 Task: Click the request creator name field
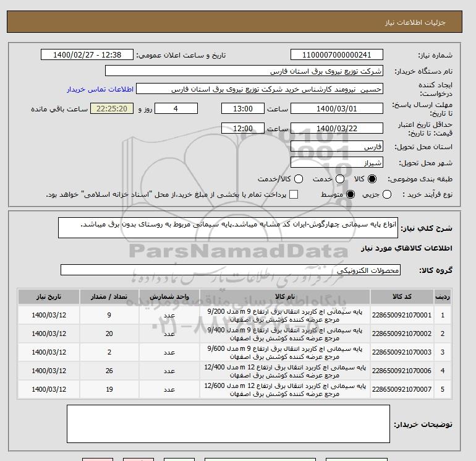[x=259, y=89]
